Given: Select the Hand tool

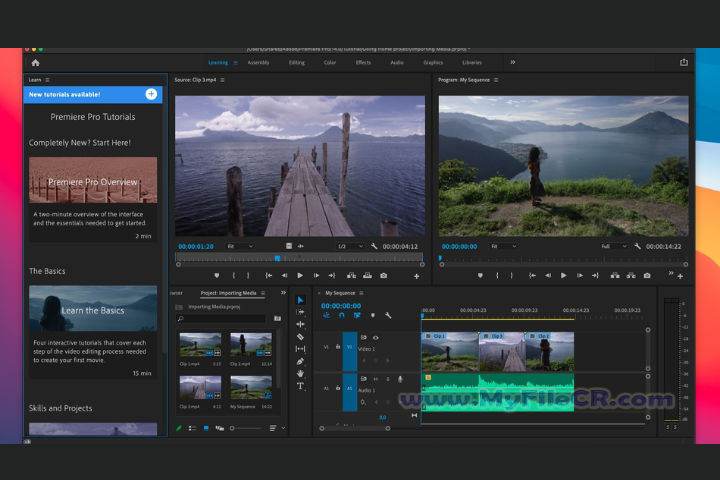Looking at the screenshot, I should [x=300, y=373].
